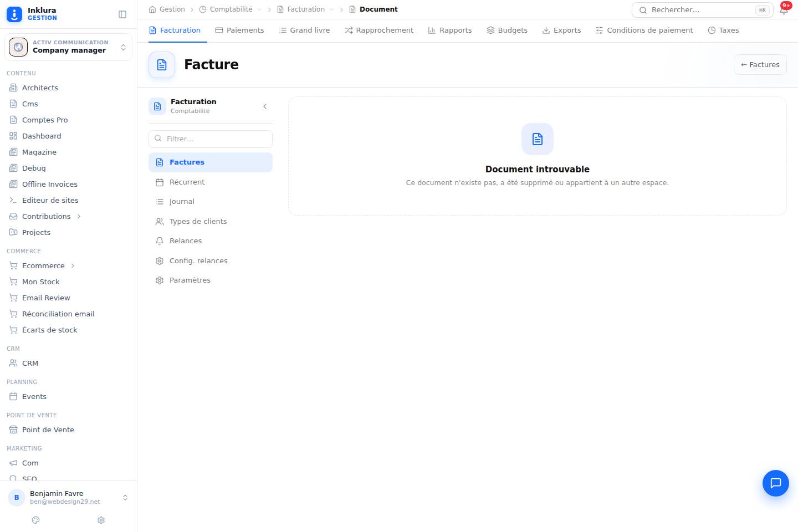The width and height of the screenshot is (798, 532).
Task: Open the Comptabilité breadcrumb link
Action: [231, 9]
